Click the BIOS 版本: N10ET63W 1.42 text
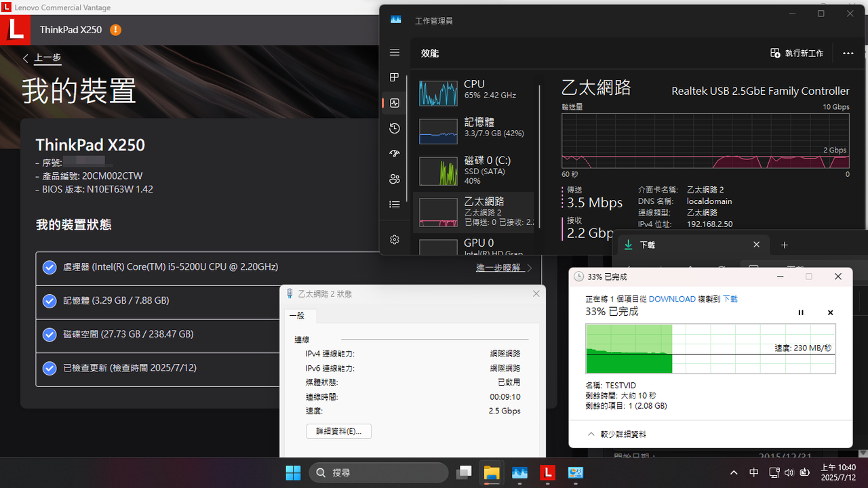The width and height of the screenshot is (868, 488). [x=94, y=189]
